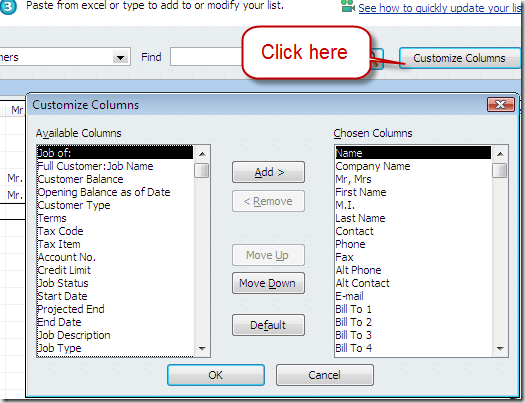Reset columns with the Default button

click(269, 325)
